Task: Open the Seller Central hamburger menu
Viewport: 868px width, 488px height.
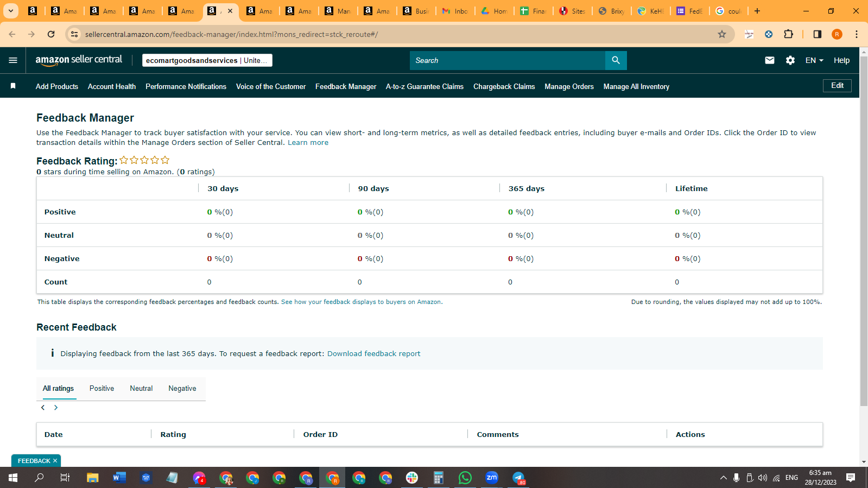Action: pyautogui.click(x=13, y=60)
